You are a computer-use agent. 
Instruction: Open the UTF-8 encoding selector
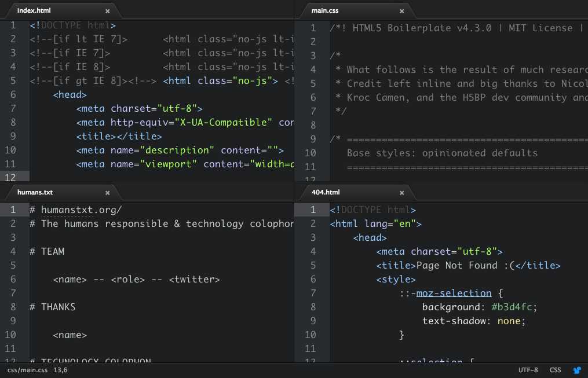coord(528,370)
